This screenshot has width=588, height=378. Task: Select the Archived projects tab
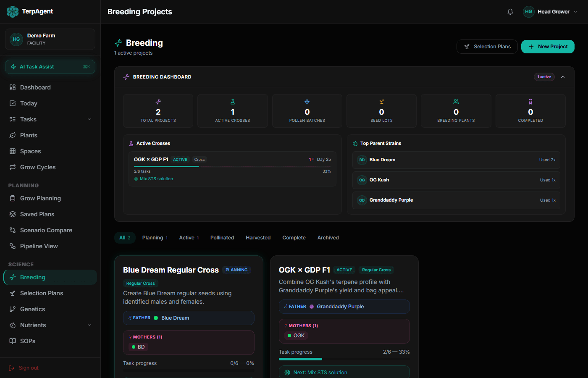328,237
